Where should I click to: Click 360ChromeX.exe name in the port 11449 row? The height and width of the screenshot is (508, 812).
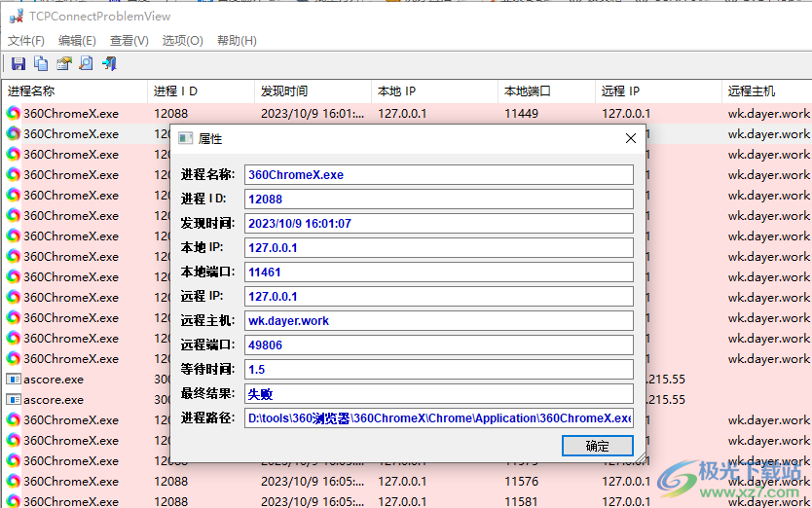pyautogui.click(x=71, y=114)
